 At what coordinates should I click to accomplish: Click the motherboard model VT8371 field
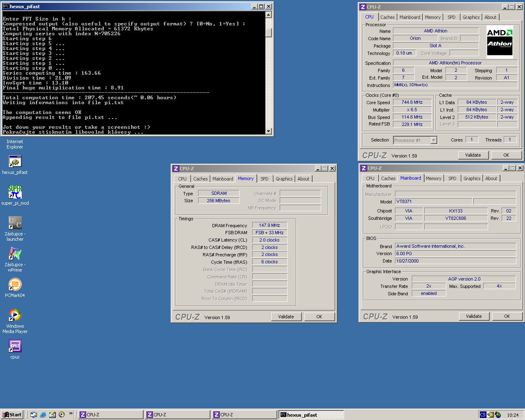(x=434, y=201)
